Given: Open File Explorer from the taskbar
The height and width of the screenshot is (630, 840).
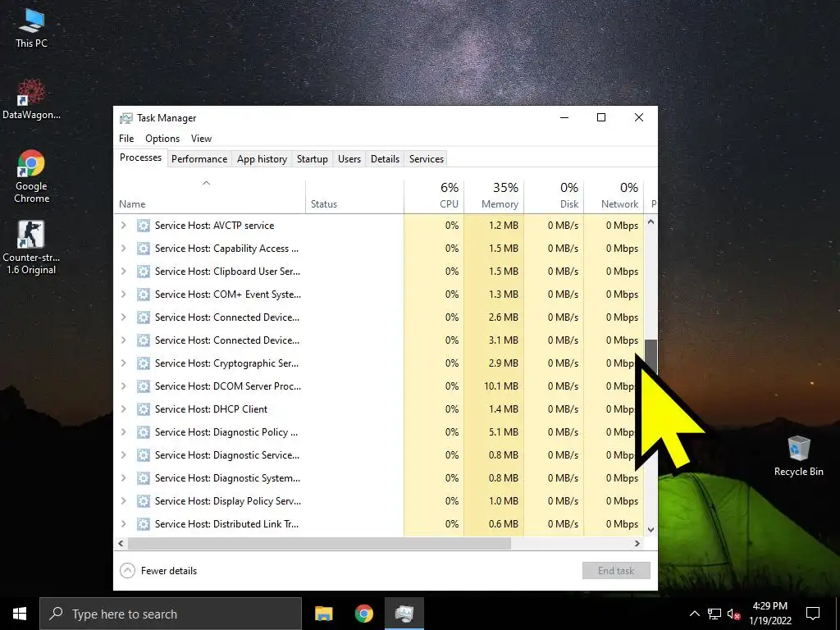Looking at the screenshot, I should 323,614.
